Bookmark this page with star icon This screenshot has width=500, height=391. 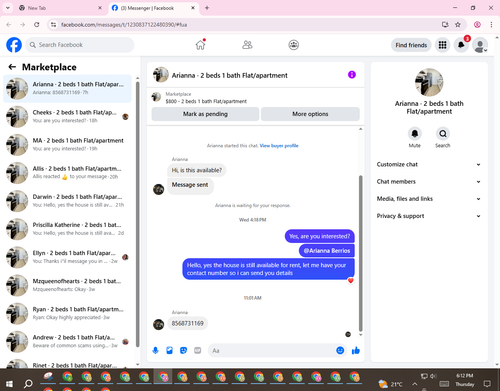coord(458,24)
